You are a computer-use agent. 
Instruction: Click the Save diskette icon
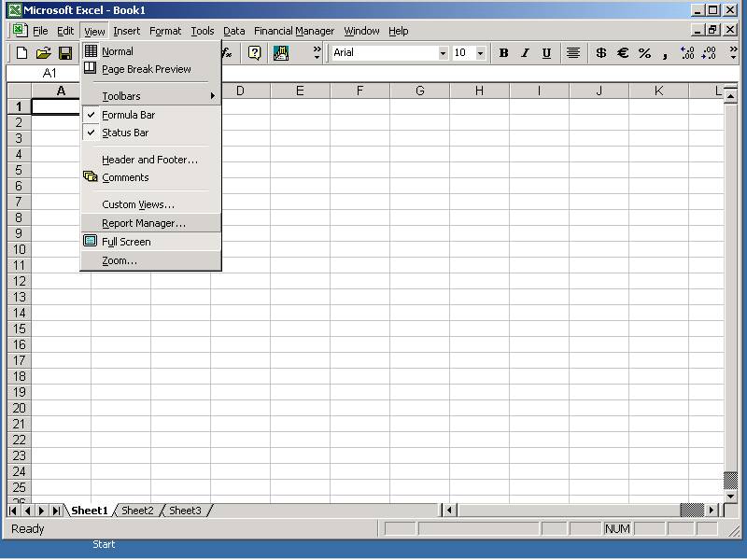coord(65,53)
